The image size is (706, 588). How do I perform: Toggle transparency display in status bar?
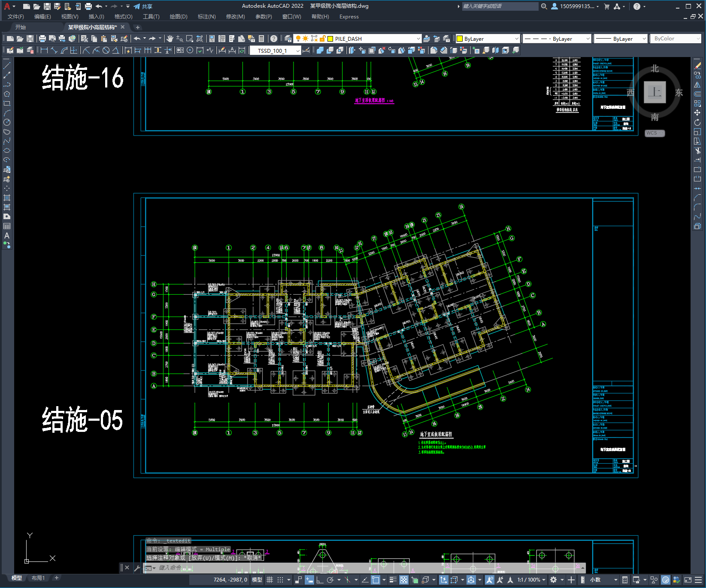pos(404,580)
